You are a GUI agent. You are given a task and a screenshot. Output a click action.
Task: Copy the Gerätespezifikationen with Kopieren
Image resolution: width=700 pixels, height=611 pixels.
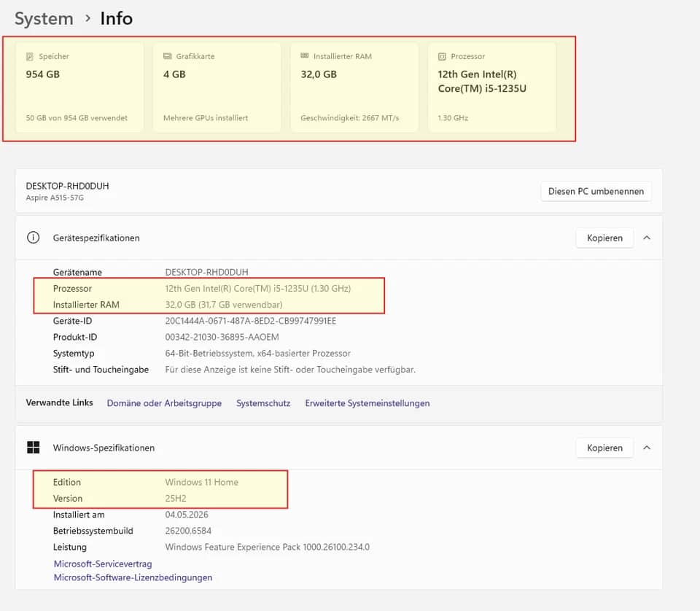604,238
